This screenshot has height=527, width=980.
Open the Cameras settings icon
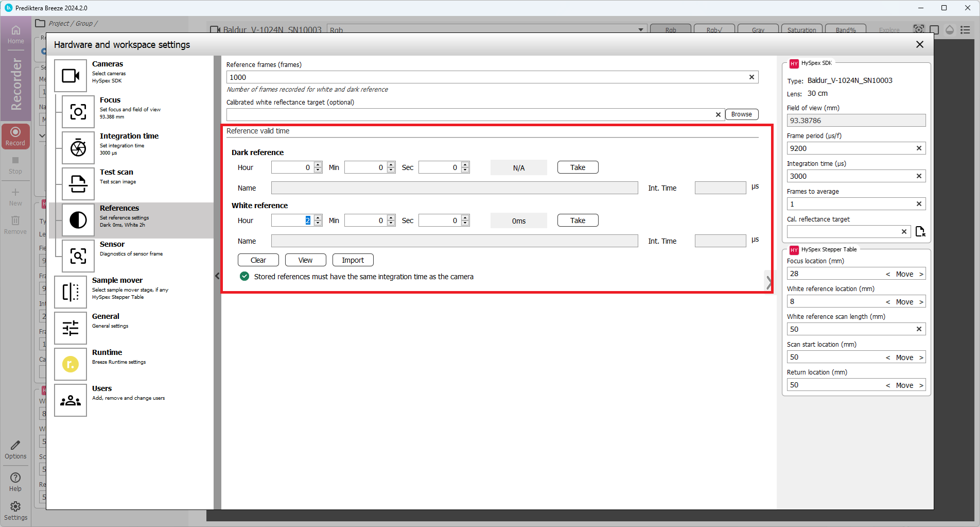[x=71, y=76]
